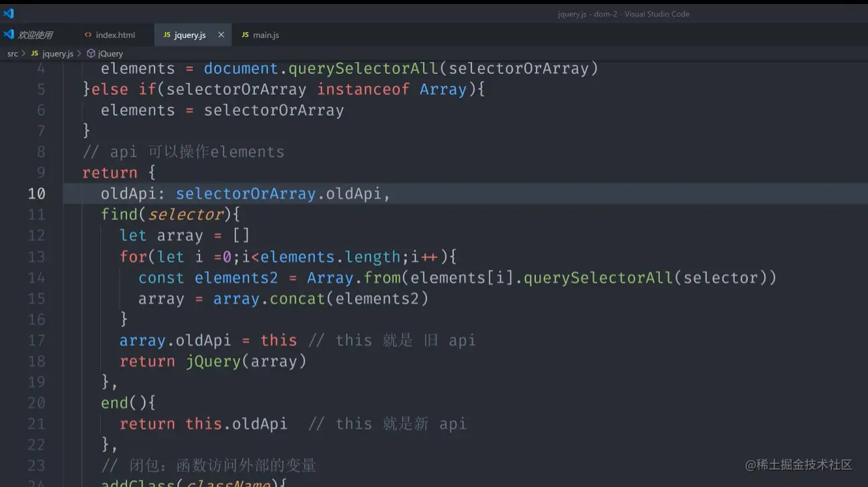Viewport: 868px width, 487px height.
Task: Click line number 6 in the gutter
Action: [41, 110]
